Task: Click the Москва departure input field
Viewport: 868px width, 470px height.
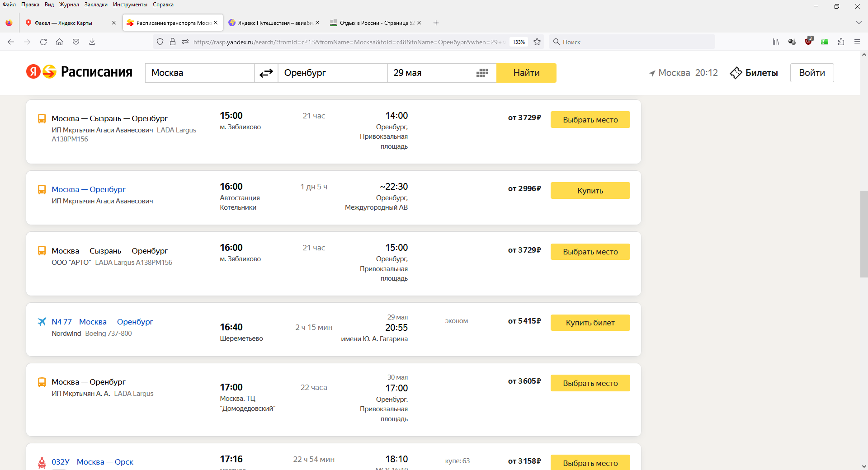Action: click(200, 73)
